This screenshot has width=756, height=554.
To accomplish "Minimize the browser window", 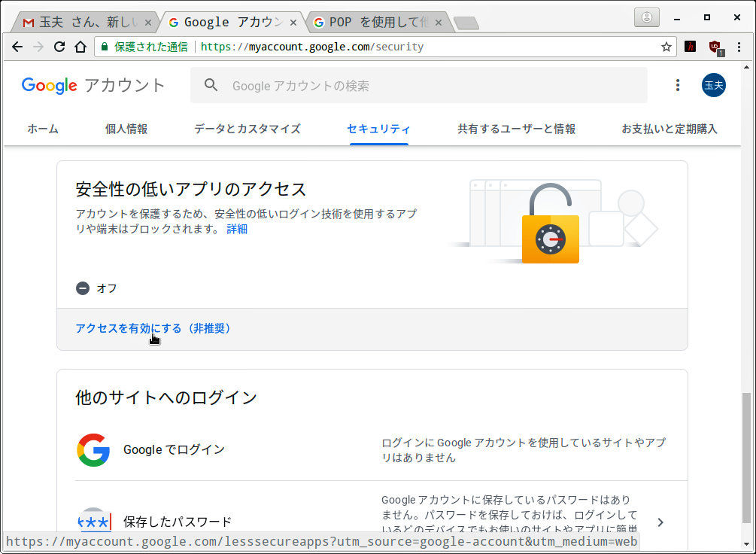I will tap(677, 18).
